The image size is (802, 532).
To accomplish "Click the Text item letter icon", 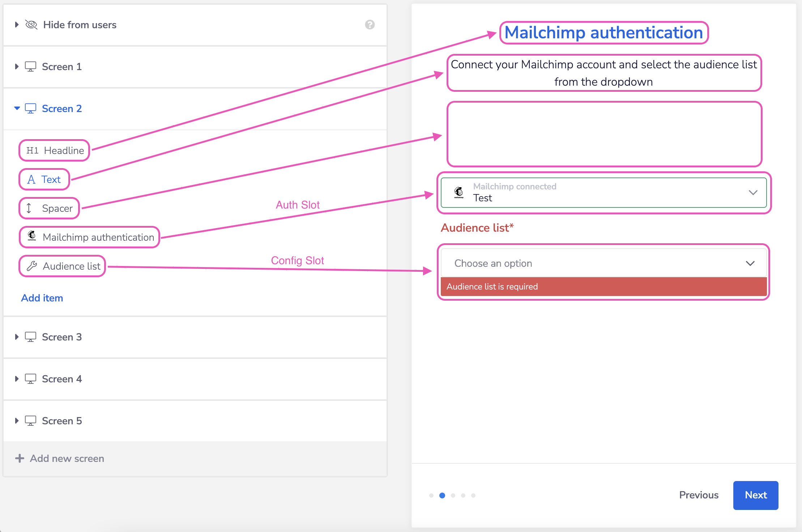I will pyautogui.click(x=31, y=179).
